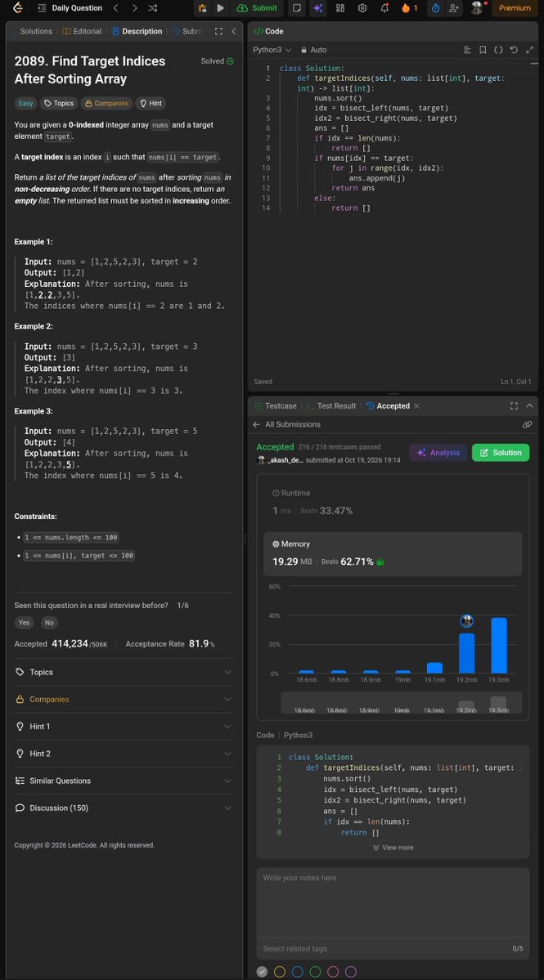Viewport: 544px width, 980px height.
Task: Format code with the lines icon
Action: click(x=467, y=49)
